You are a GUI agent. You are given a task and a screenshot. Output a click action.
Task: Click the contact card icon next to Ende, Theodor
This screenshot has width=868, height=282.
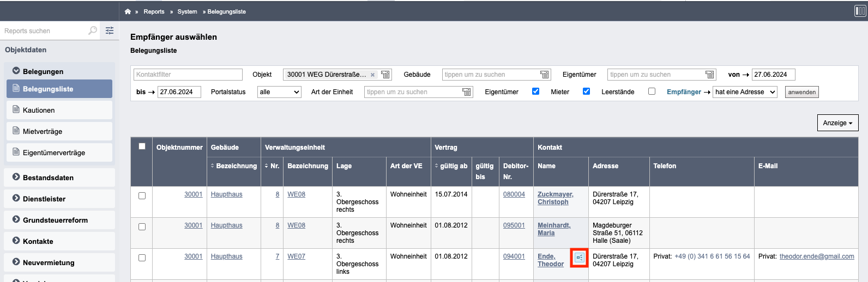pyautogui.click(x=579, y=258)
